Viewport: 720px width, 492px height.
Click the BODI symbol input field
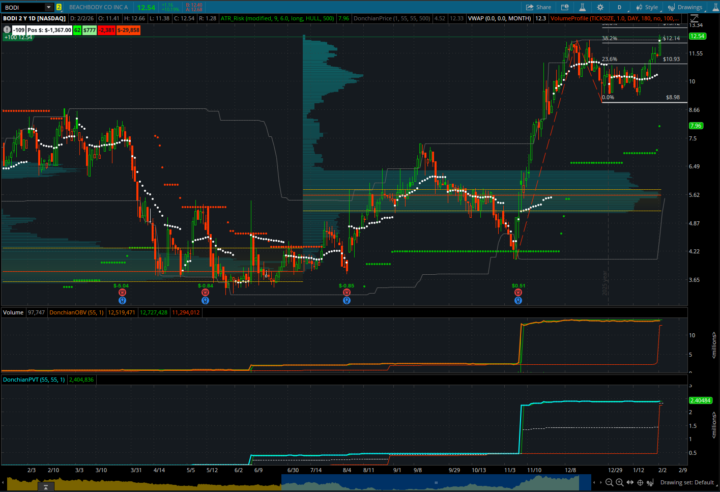point(22,7)
